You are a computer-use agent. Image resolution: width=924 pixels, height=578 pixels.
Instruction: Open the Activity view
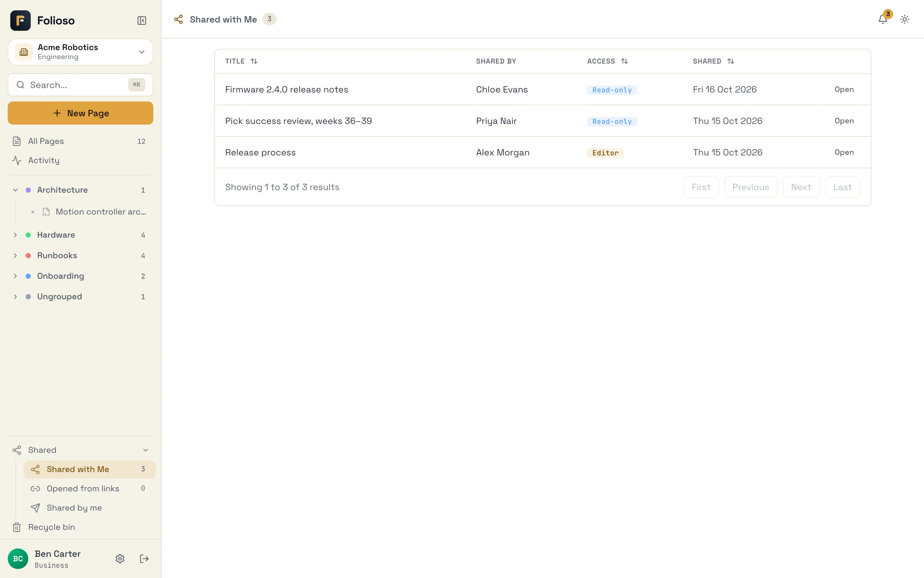click(81, 161)
